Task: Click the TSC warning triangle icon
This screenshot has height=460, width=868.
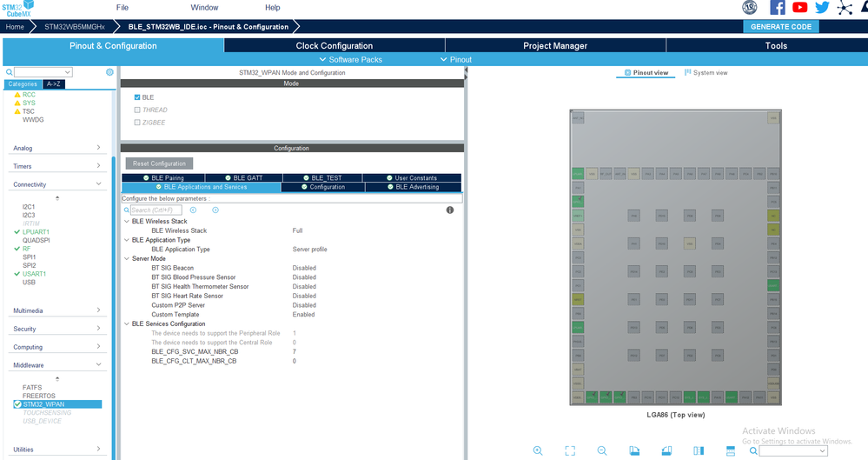Action: [17, 111]
